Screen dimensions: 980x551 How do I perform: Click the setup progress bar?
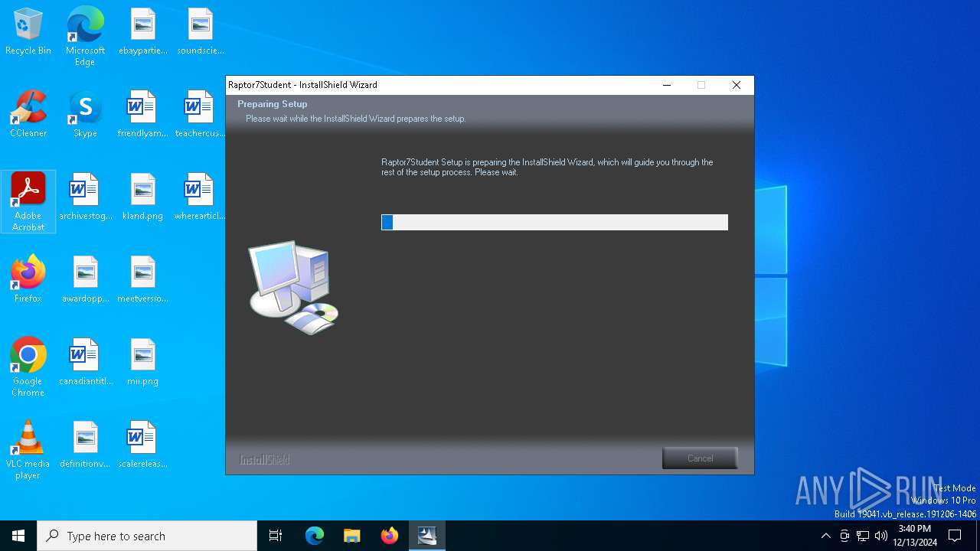(554, 222)
